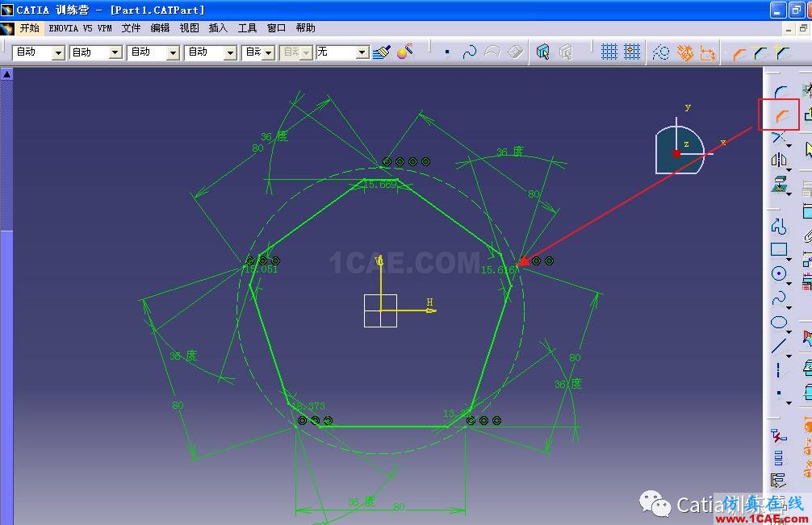Screen dimensions: 812x525
Task: Expand the Trim tool flyout arrow
Action: [x=789, y=146]
